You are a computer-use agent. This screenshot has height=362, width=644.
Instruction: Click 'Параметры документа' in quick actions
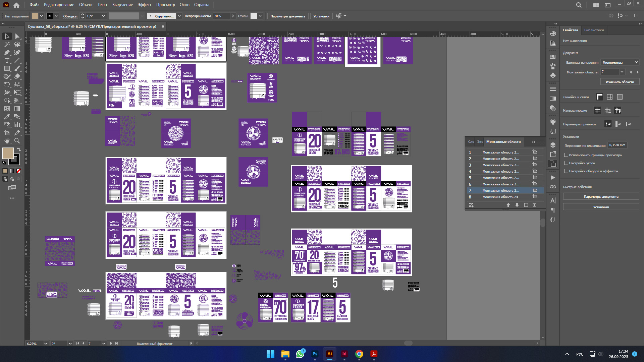pyautogui.click(x=601, y=197)
